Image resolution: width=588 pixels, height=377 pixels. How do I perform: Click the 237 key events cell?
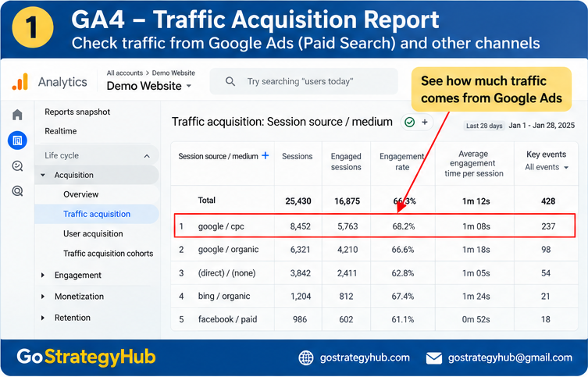pos(548,226)
